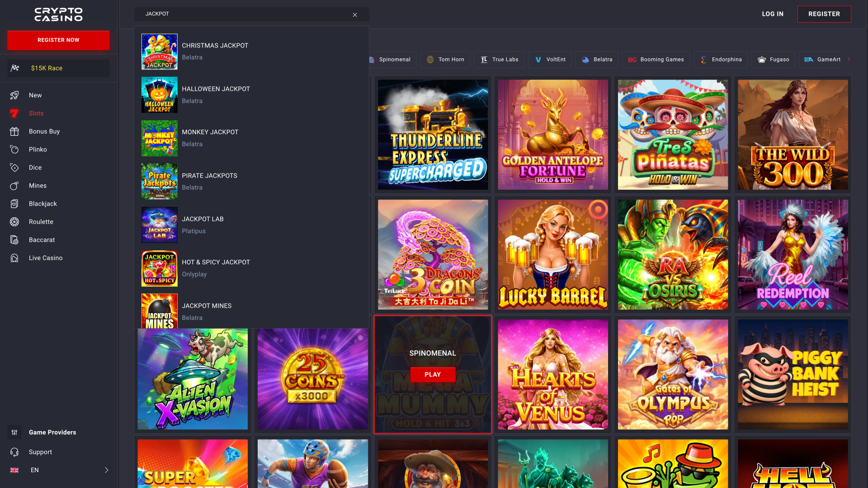The width and height of the screenshot is (868, 488).
Task: Expand the EN language chevron
Action: pos(107,470)
